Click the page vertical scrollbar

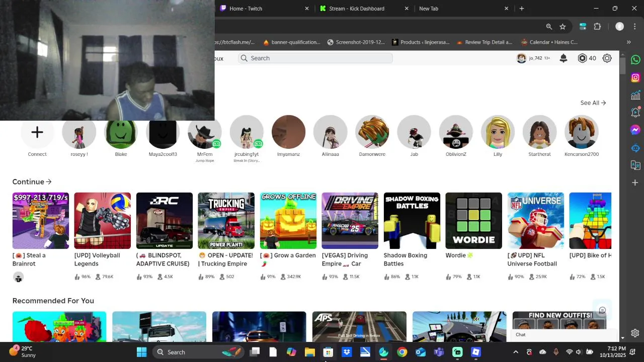pos(623,66)
